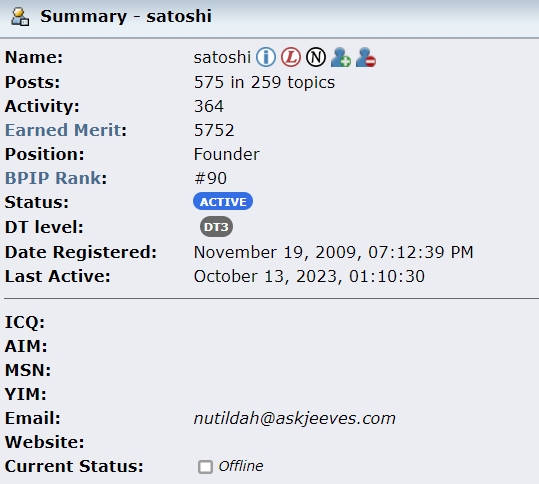Toggle the Offline status checkbox
The height and width of the screenshot is (484, 539).
click(x=205, y=467)
